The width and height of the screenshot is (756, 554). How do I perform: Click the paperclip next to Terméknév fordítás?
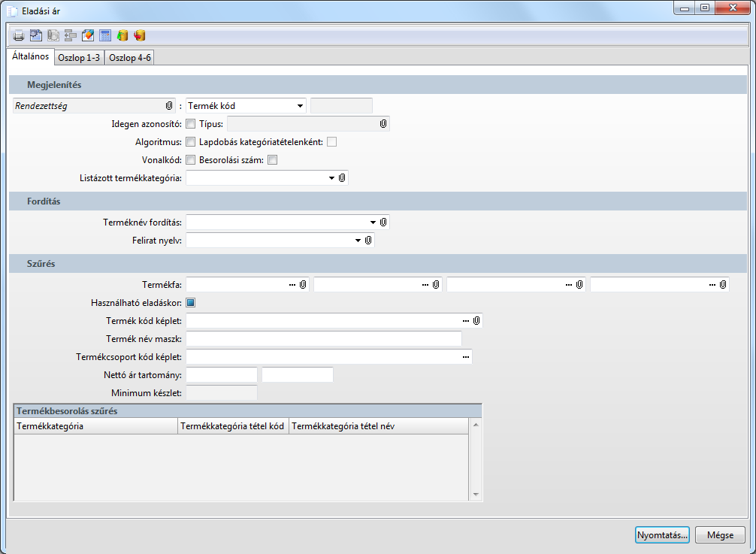[383, 223]
